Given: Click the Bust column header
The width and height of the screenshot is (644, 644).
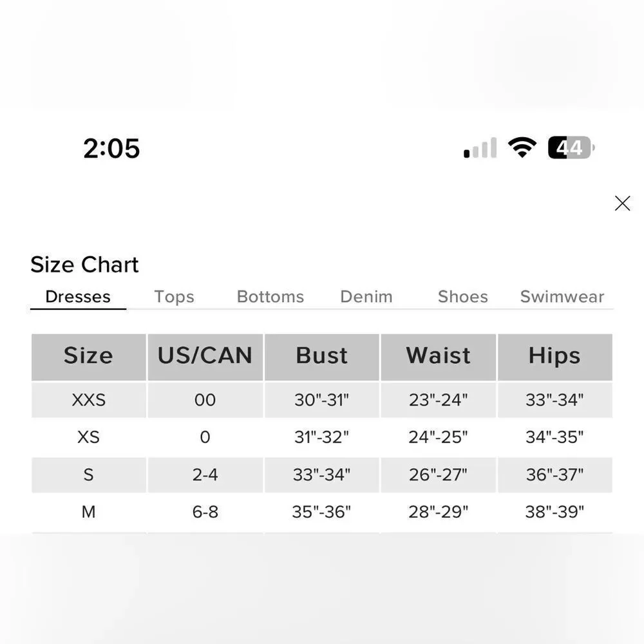Looking at the screenshot, I should (x=321, y=356).
